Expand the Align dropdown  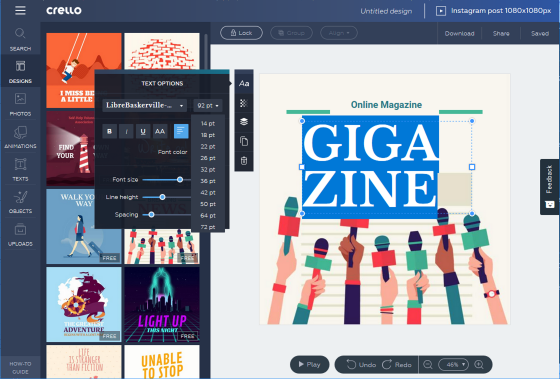[x=339, y=33]
